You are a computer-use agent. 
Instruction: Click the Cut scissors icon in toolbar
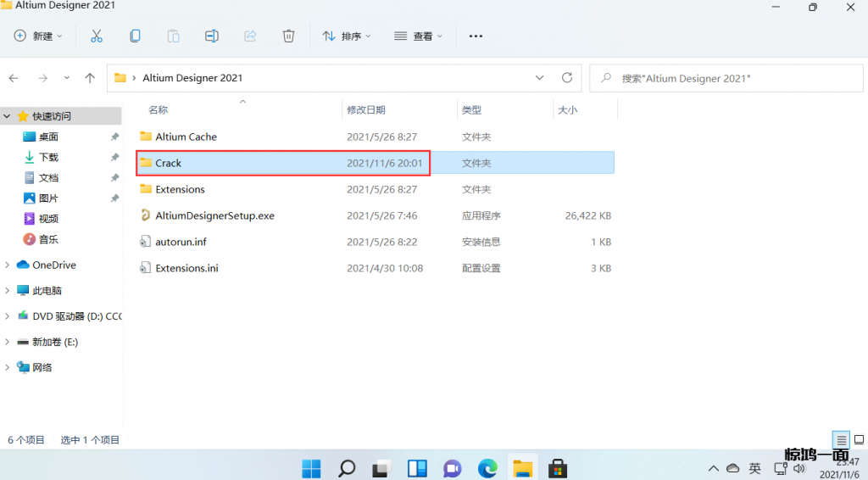point(97,36)
